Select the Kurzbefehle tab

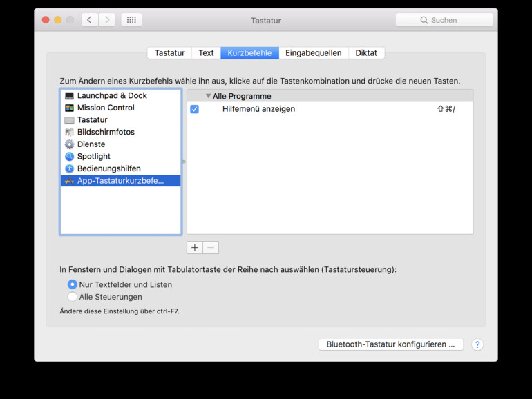pyautogui.click(x=249, y=53)
